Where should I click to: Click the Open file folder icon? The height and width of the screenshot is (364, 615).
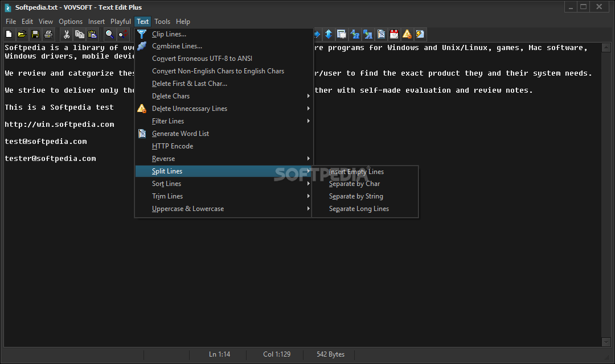pos(22,35)
